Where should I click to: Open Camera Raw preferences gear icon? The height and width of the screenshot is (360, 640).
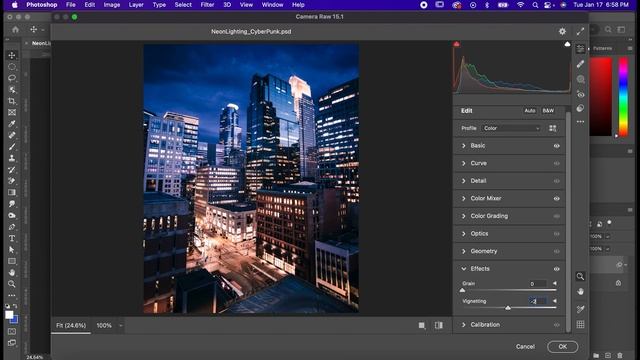[x=562, y=31]
